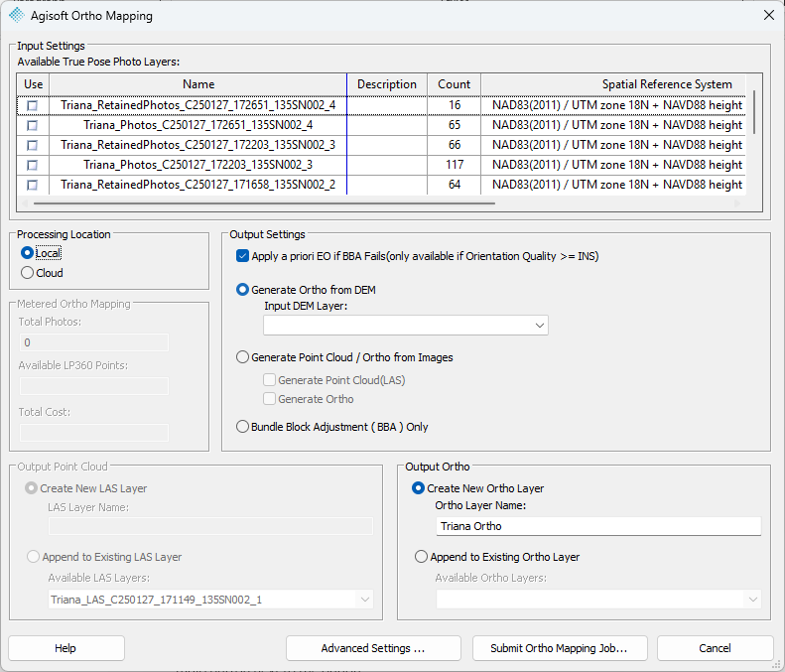Click the Available LP360 Points field
This screenshot has height=672, width=785.
point(94,386)
